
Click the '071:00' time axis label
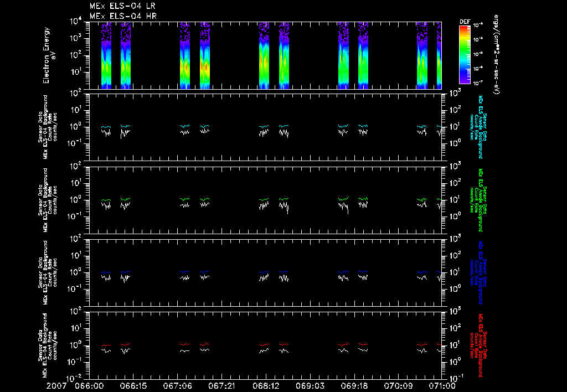tap(441, 386)
